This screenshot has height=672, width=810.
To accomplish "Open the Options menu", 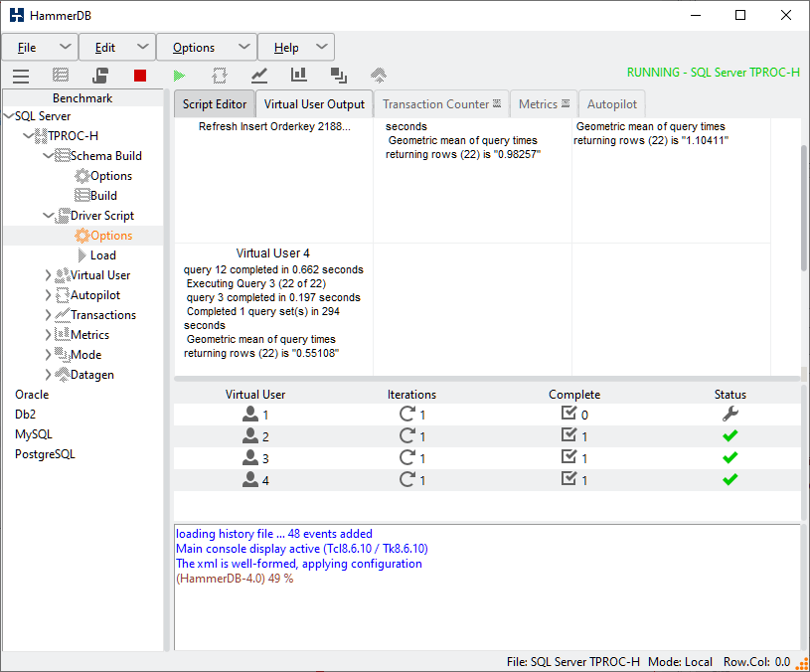I will point(207,48).
